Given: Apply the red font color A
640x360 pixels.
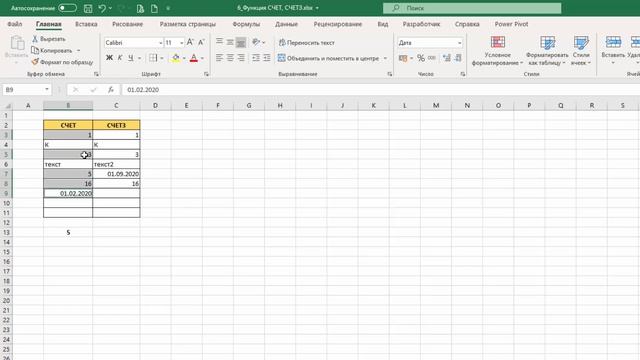Looking at the screenshot, I should click(194, 58).
